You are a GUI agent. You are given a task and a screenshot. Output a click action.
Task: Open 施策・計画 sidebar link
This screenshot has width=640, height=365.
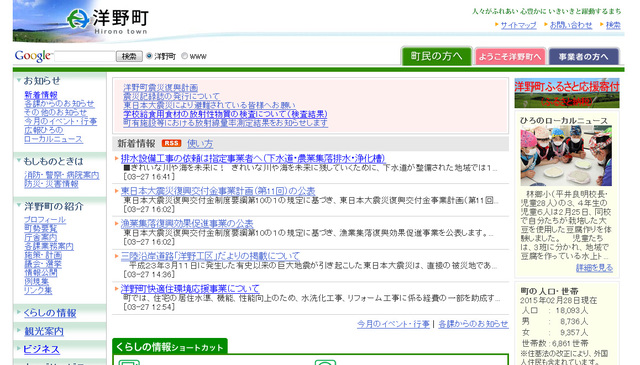click(x=43, y=255)
